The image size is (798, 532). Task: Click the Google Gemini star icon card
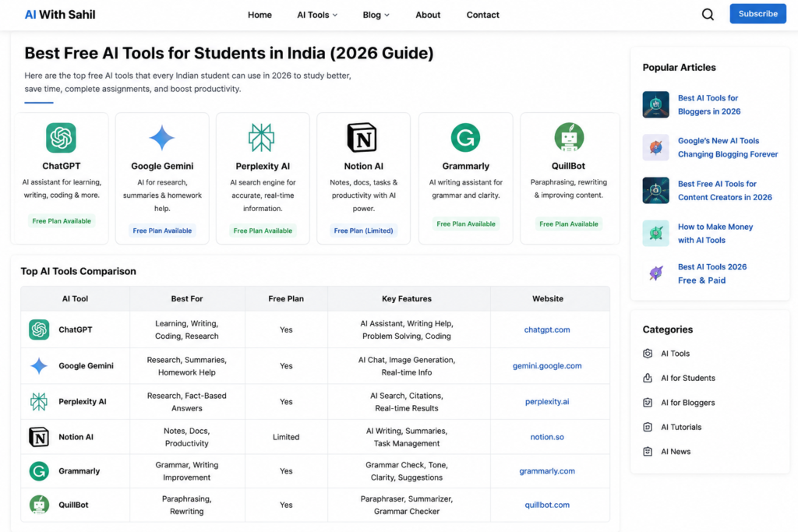coord(162,138)
